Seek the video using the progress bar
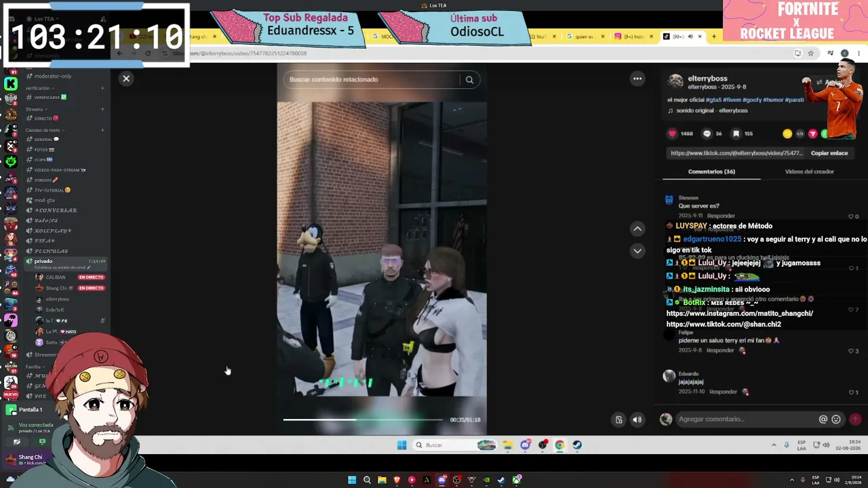868x488 pixels. pyautogui.click(x=363, y=420)
